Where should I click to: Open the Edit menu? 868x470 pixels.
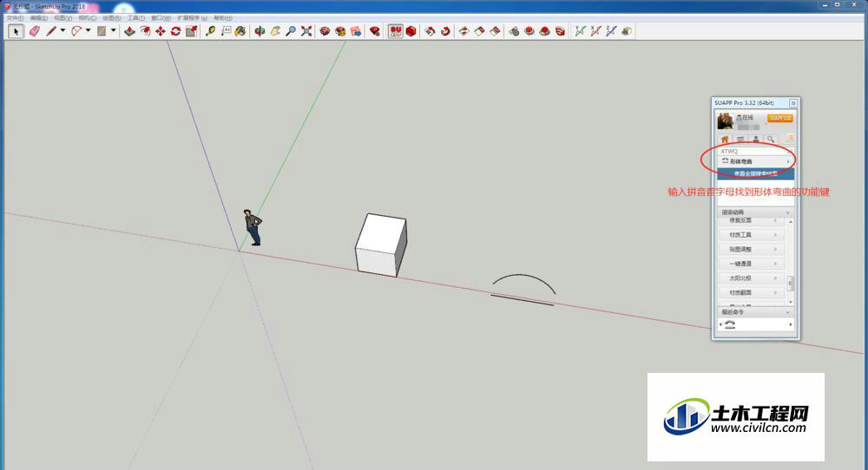pos(39,18)
